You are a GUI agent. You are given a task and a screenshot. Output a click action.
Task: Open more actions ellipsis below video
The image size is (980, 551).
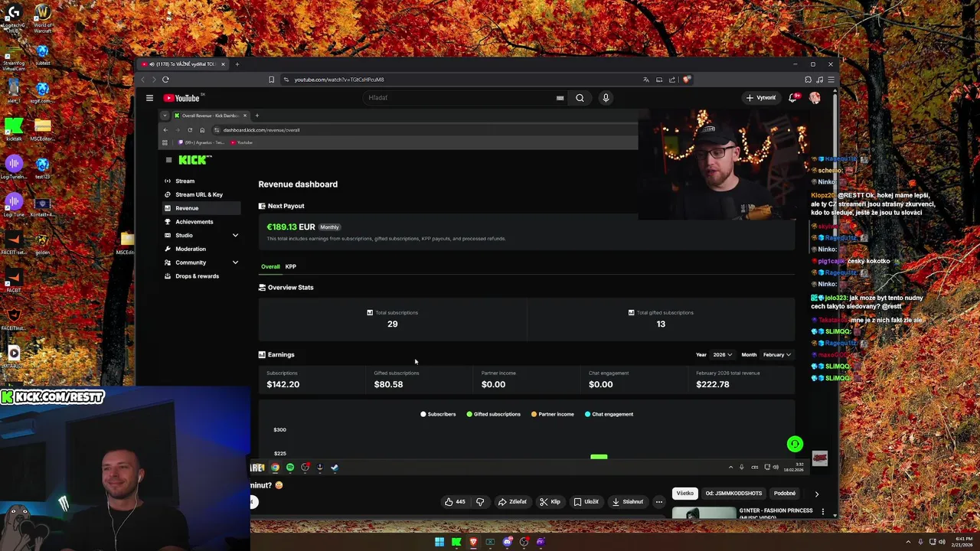tap(659, 502)
